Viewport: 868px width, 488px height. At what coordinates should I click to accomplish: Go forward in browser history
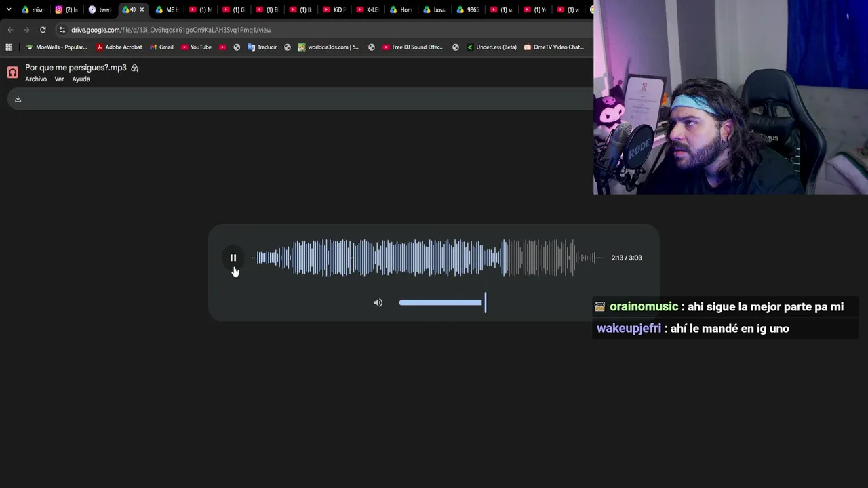point(26,30)
